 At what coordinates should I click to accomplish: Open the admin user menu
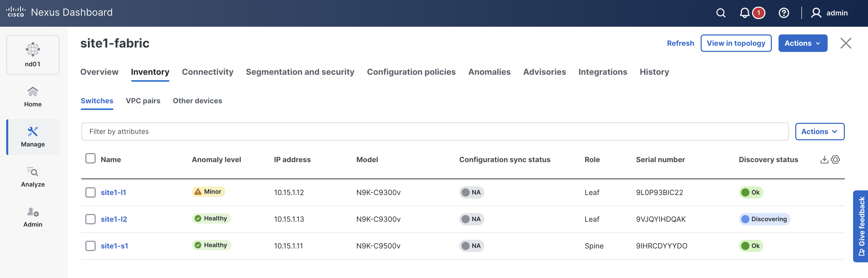point(829,13)
